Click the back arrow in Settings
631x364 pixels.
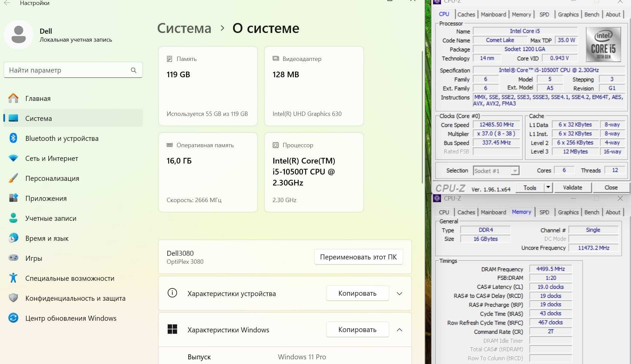(x=7, y=3)
